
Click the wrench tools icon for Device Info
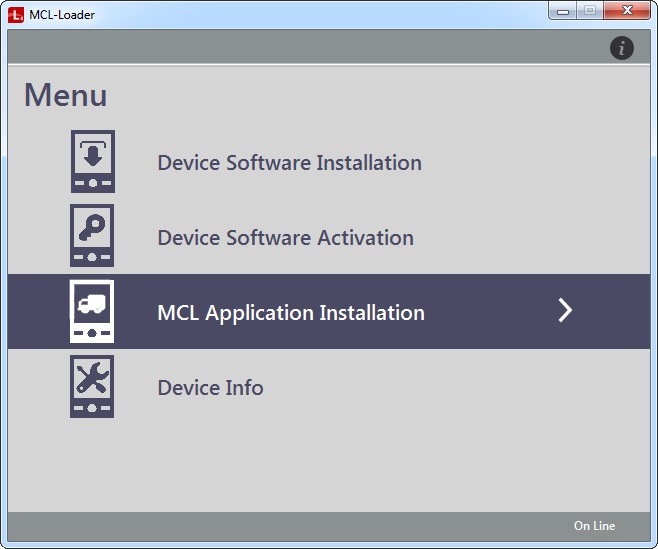click(x=92, y=387)
